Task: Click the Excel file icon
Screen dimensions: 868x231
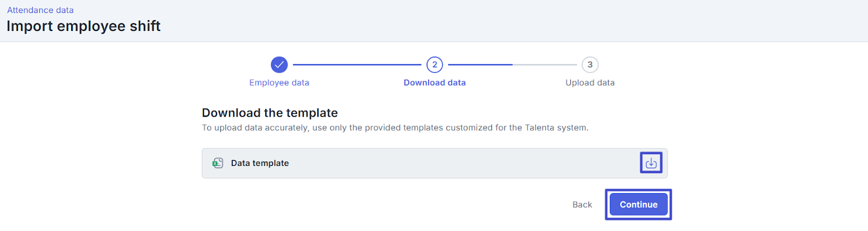Action: point(218,163)
